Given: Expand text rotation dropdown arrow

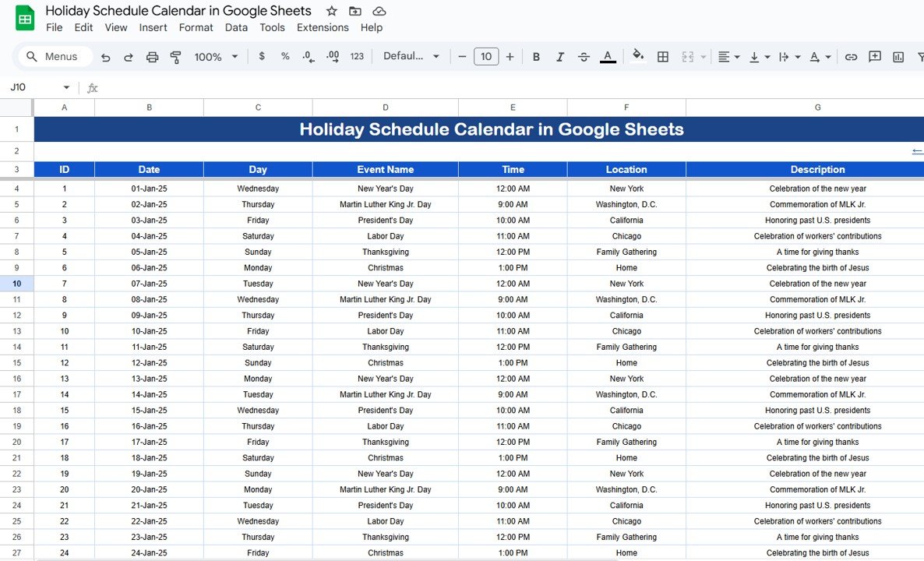Looking at the screenshot, I should 828,57.
